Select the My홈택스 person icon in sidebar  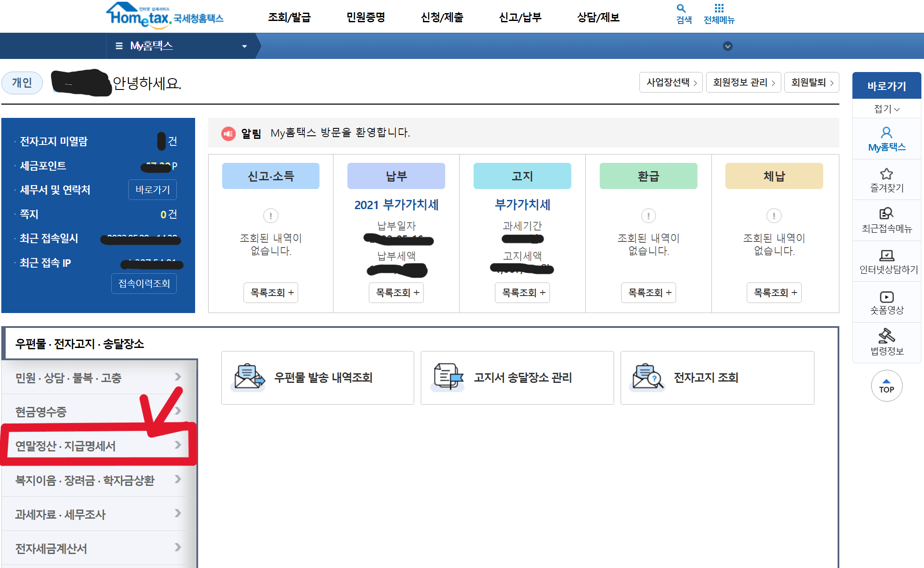(886, 132)
